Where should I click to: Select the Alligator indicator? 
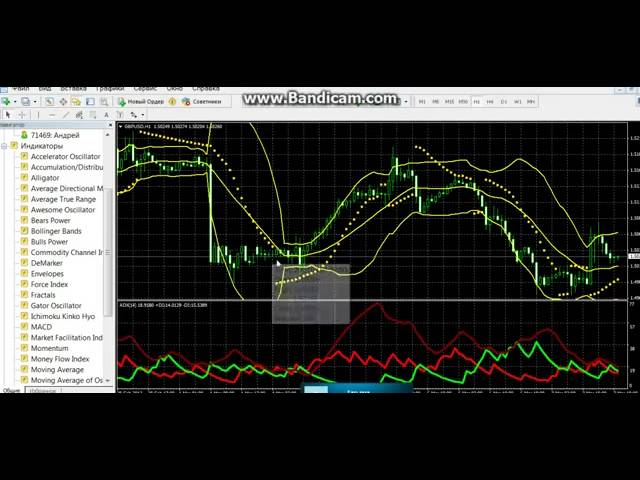(x=45, y=178)
